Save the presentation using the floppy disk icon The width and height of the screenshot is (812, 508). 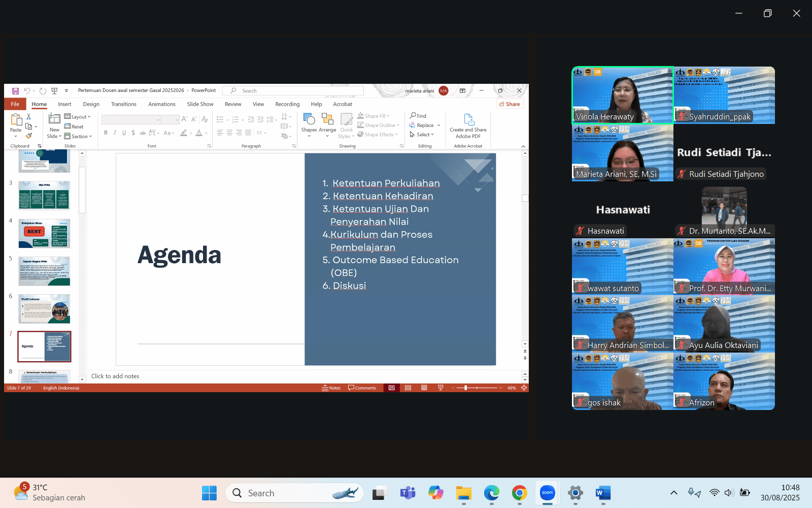pyautogui.click(x=15, y=91)
